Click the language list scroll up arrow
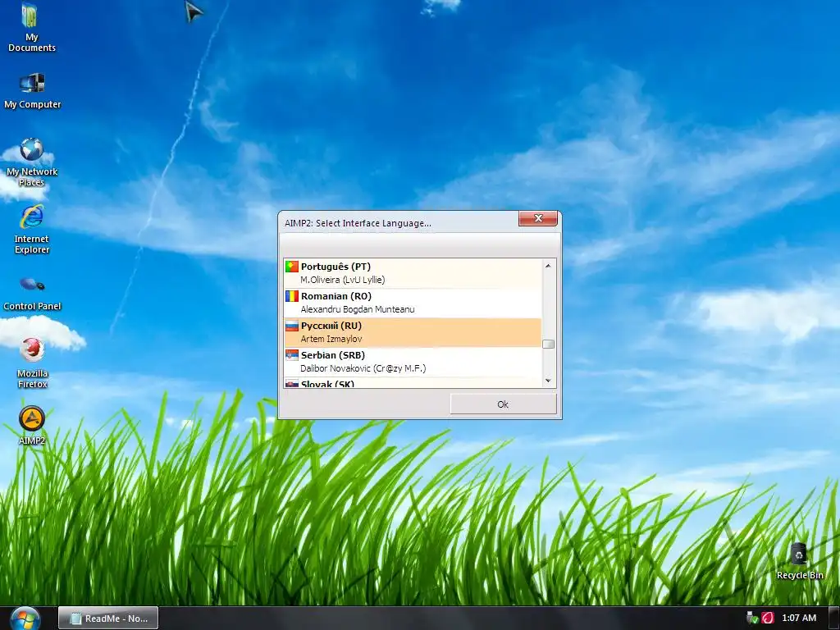Image resolution: width=840 pixels, height=630 pixels. [x=548, y=266]
